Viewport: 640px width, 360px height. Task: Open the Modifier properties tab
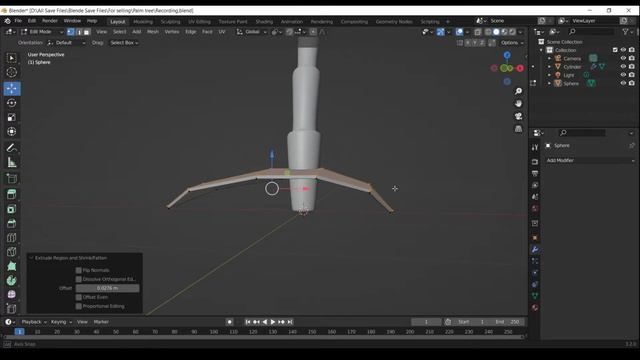pos(535,249)
